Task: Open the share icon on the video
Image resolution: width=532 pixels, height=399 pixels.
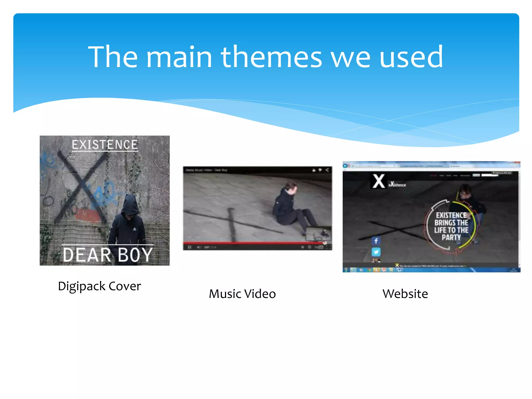Action: point(327,170)
